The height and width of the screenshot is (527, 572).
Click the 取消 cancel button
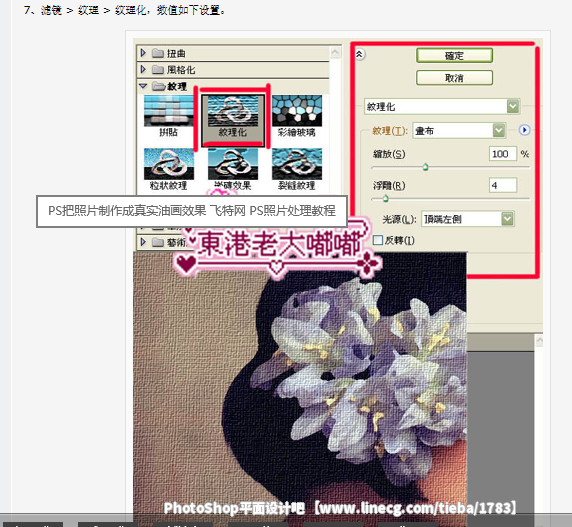click(x=454, y=78)
